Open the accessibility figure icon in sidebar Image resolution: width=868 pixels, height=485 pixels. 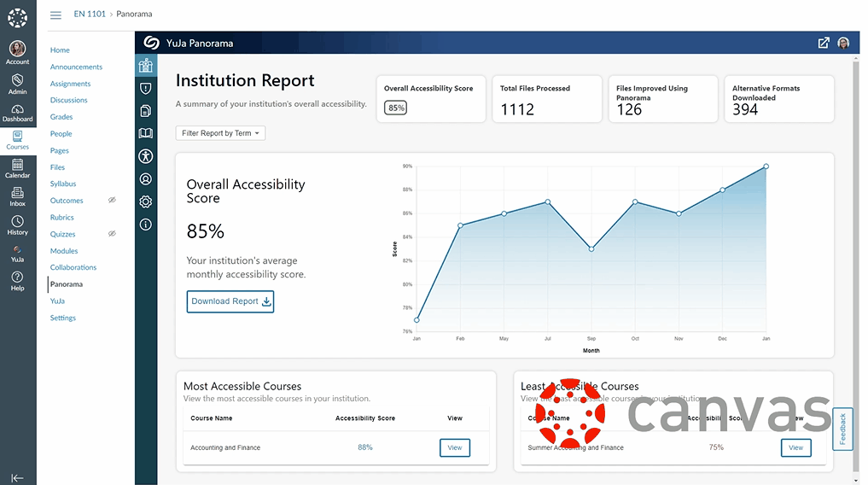pyautogui.click(x=146, y=156)
